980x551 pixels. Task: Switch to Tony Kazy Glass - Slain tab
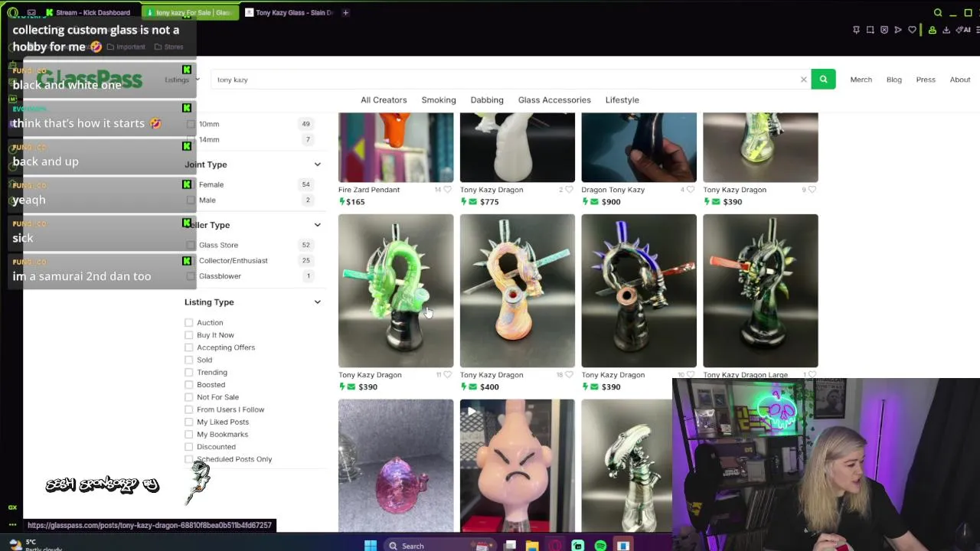tap(288, 12)
